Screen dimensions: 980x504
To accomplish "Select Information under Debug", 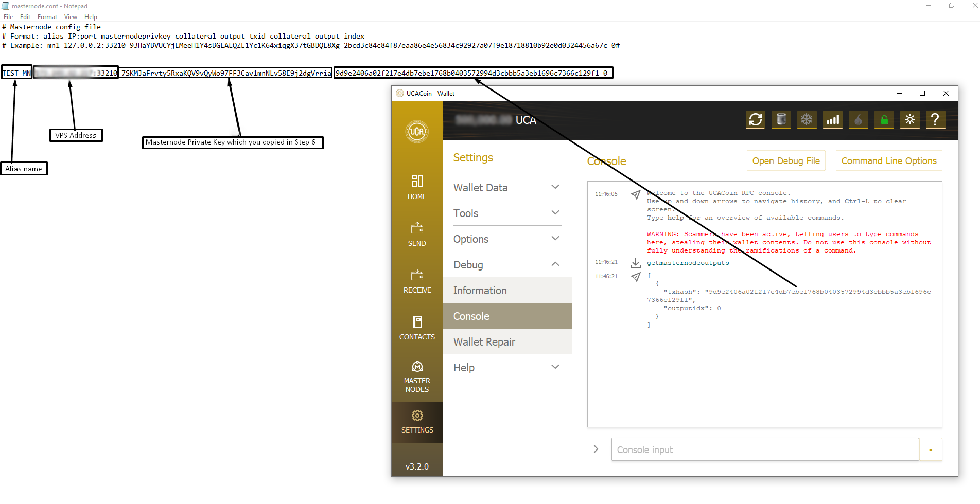I will [x=507, y=290].
